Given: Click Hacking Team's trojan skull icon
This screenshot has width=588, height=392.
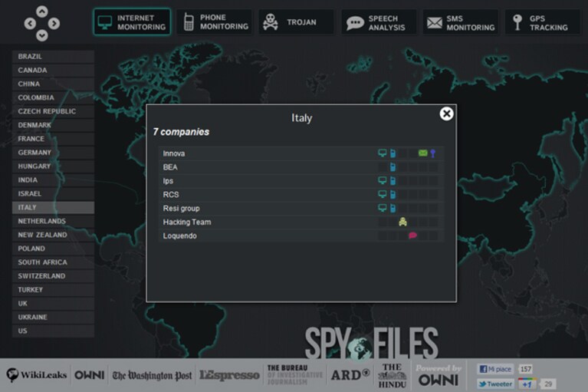Looking at the screenshot, I should [x=402, y=222].
